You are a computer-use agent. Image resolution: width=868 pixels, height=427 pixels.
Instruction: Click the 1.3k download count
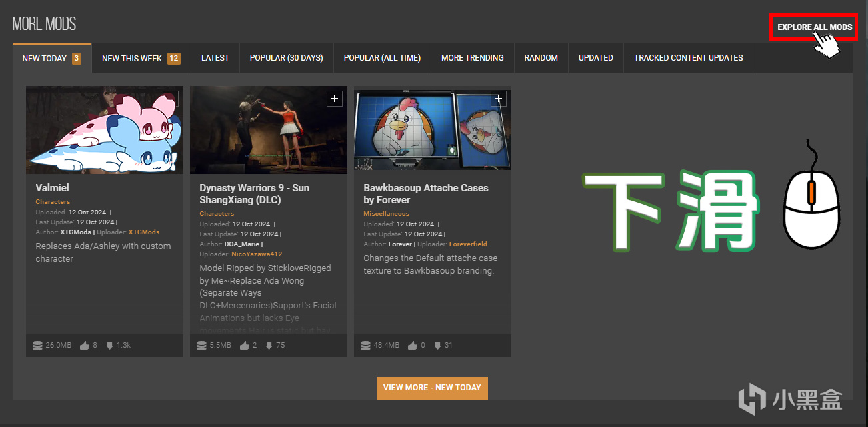[124, 345]
